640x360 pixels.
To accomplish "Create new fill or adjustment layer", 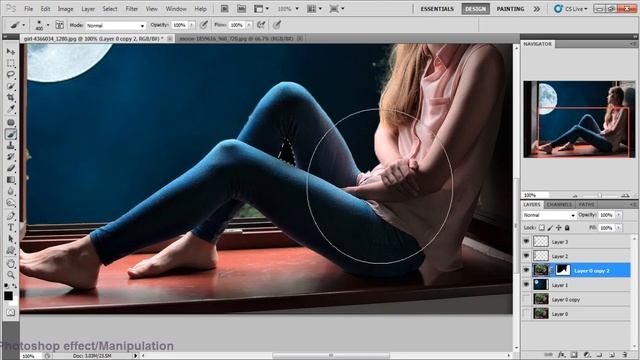I will (x=587, y=355).
